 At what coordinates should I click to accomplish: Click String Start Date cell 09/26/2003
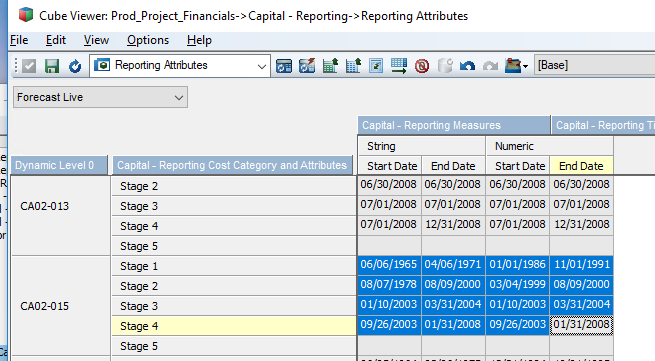pos(389,325)
